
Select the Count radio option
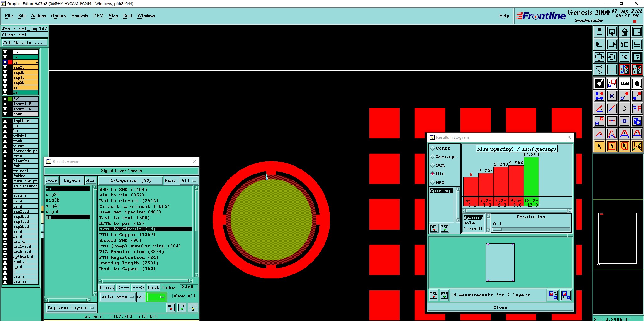[x=433, y=148]
